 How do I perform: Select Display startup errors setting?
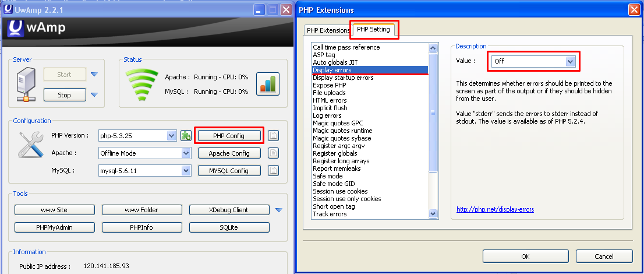coord(370,78)
